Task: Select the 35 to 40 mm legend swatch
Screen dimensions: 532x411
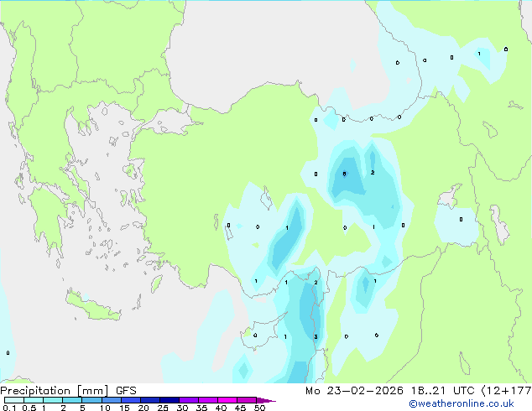Action: point(208,400)
